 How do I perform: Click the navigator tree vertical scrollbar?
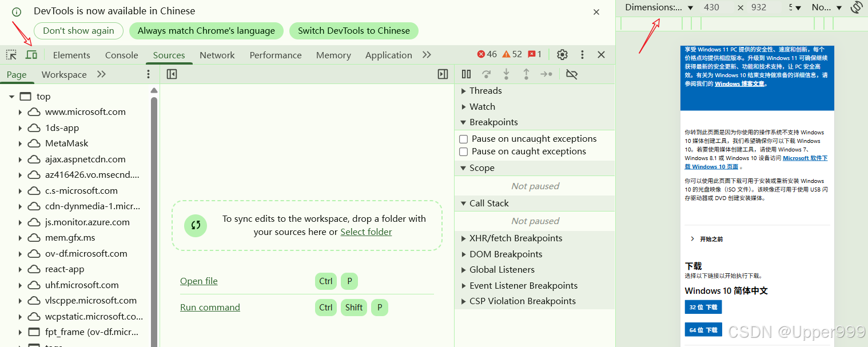(x=154, y=222)
